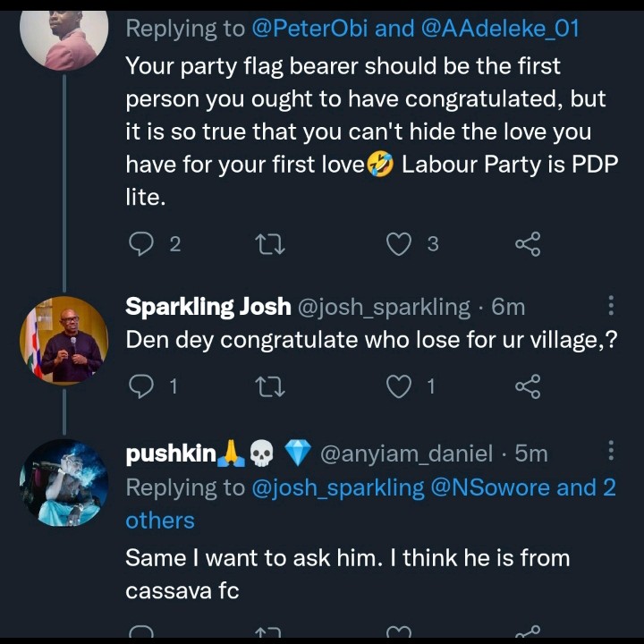Viewport: 644px width, 644px height.
Task: Tap the @josh_sparkling reply mention
Action: point(338,487)
